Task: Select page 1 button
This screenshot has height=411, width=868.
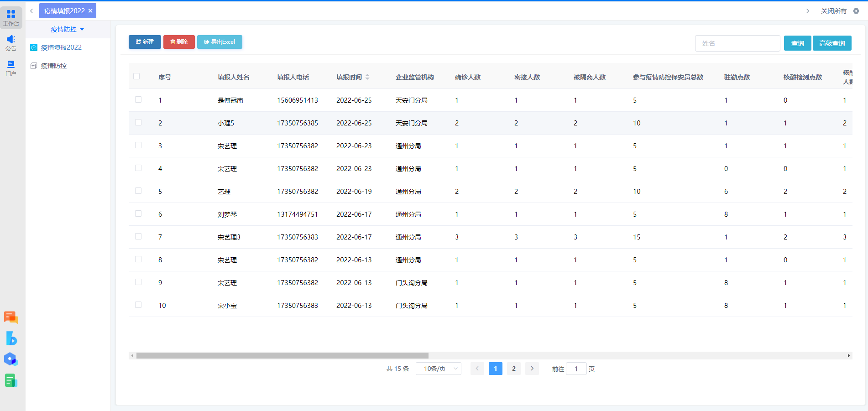Action: pyautogui.click(x=496, y=369)
